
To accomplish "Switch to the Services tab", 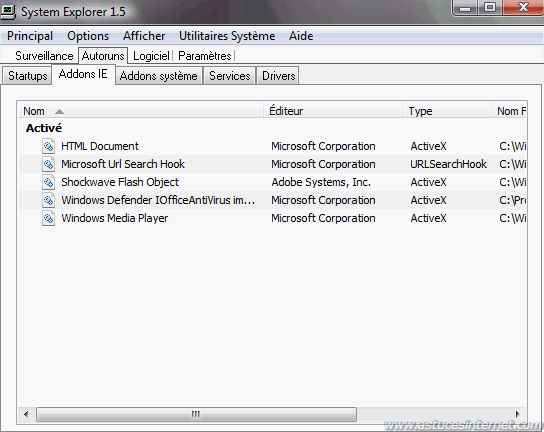I will pos(230,76).
